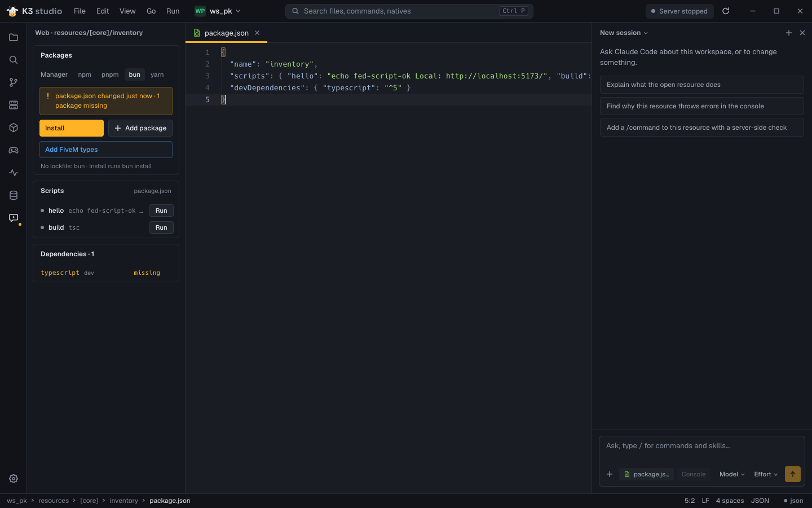Screen dimensions: 812x508
Task: Open the Search icon in activity bar
Action: click(x=14, y=60)
